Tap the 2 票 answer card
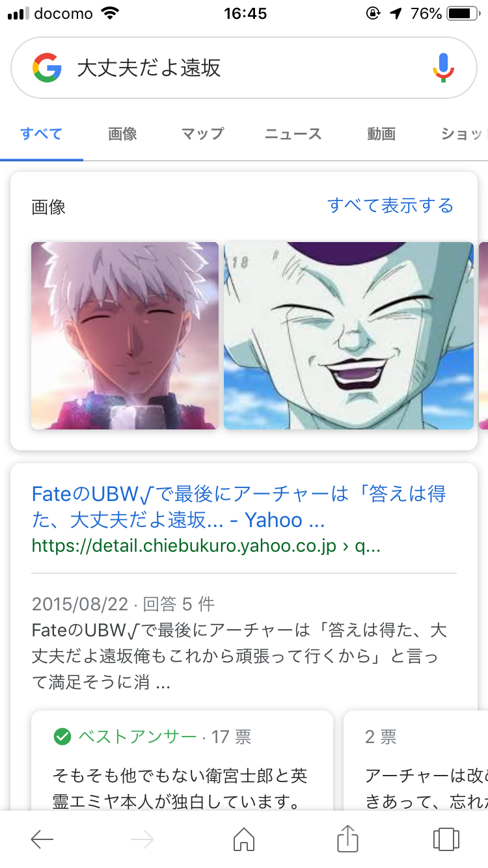 coord(416,761)
